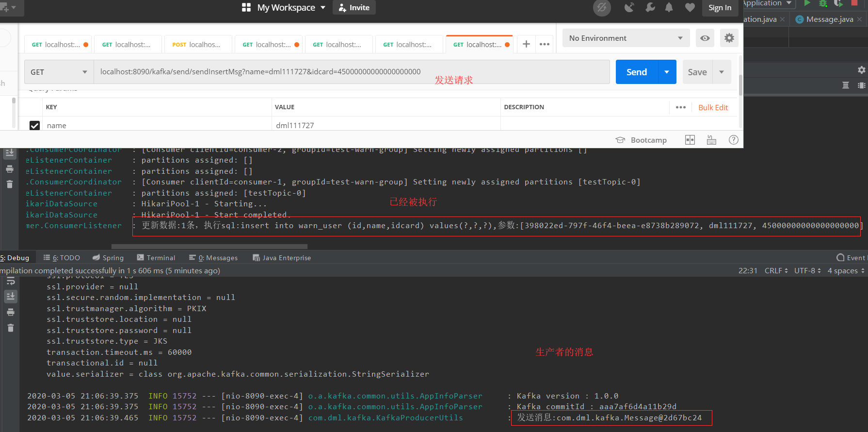Click com.dml.kafka.KafkaProducerUtils logger name

pyautogui.click(x=386, y=418)
